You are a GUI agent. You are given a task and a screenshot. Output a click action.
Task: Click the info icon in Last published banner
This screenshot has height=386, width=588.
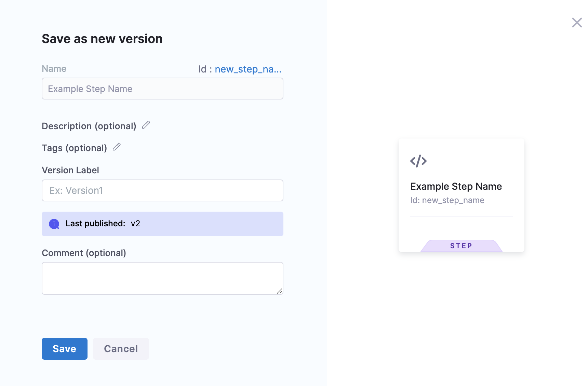pyautogui.click(x=54, y=224)
